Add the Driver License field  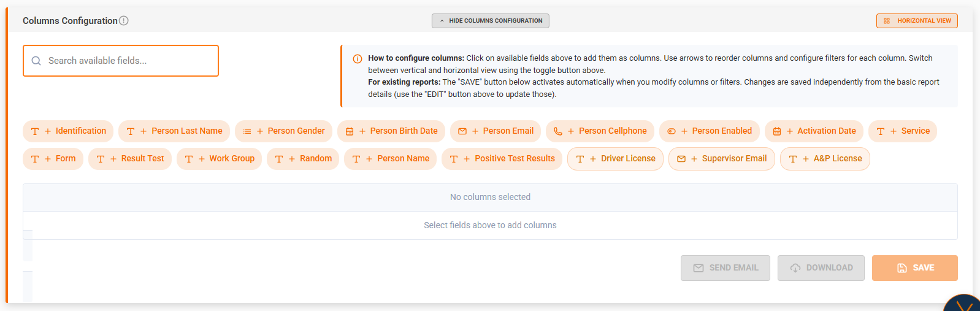(615, 159)
